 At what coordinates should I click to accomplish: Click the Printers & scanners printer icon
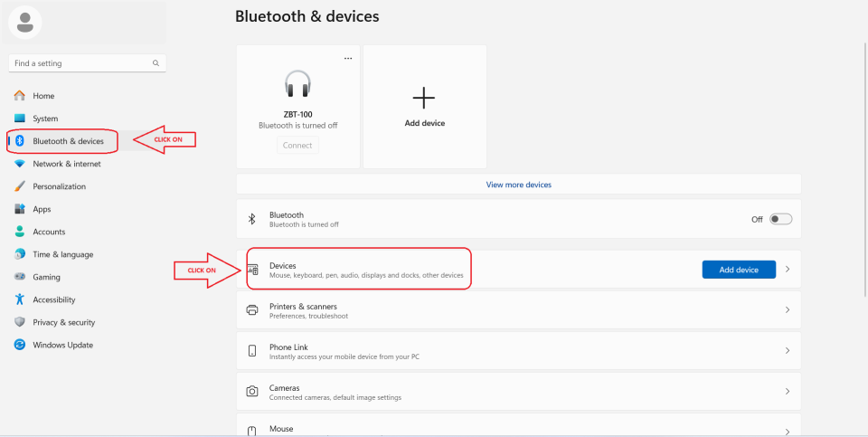tap(252, 310)
